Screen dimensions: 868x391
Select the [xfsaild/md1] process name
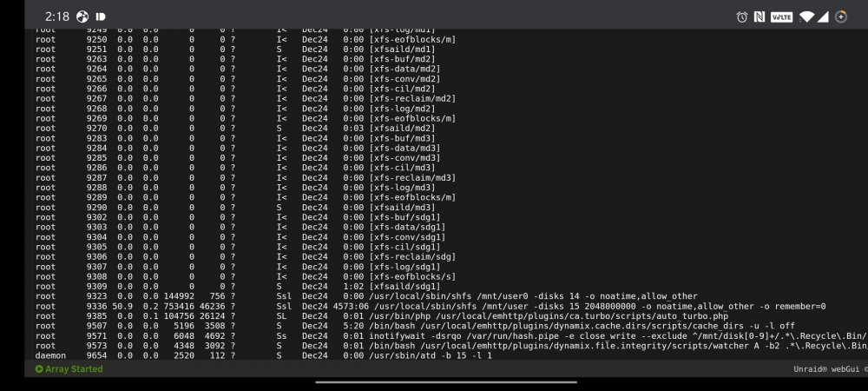[x=402, y=50]
